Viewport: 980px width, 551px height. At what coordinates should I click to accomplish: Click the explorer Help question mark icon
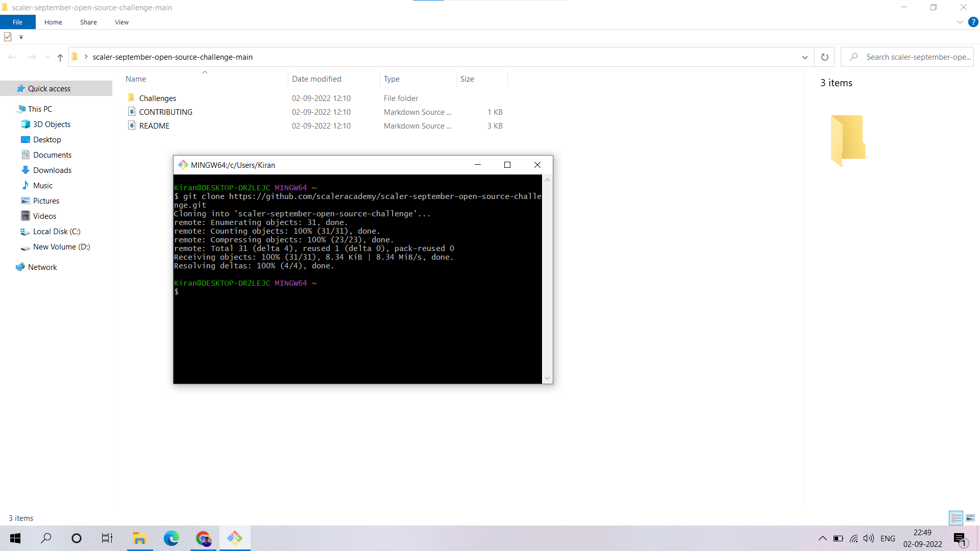pyautogui.click(x=973, y=22)
